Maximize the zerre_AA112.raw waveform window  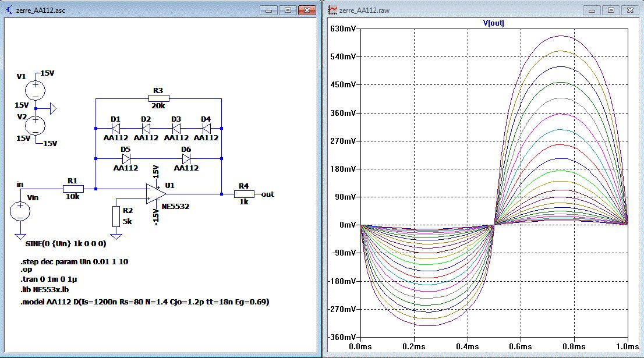click(x=611, y=10)
